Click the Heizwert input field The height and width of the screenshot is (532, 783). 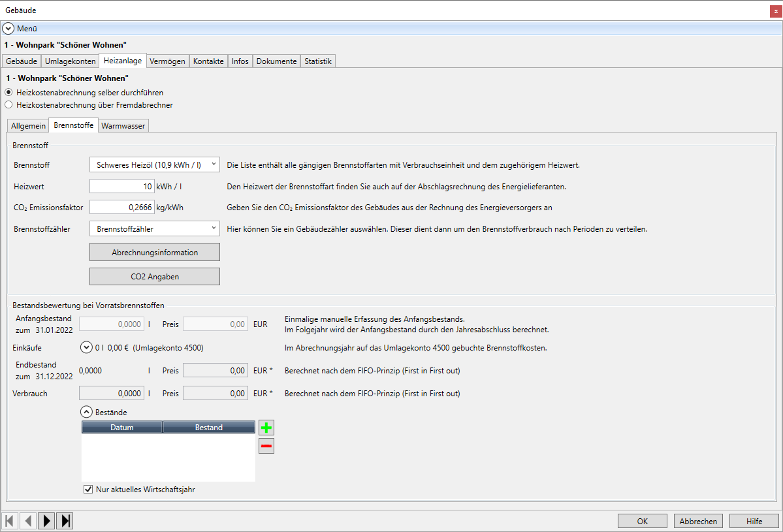(121, 187)
